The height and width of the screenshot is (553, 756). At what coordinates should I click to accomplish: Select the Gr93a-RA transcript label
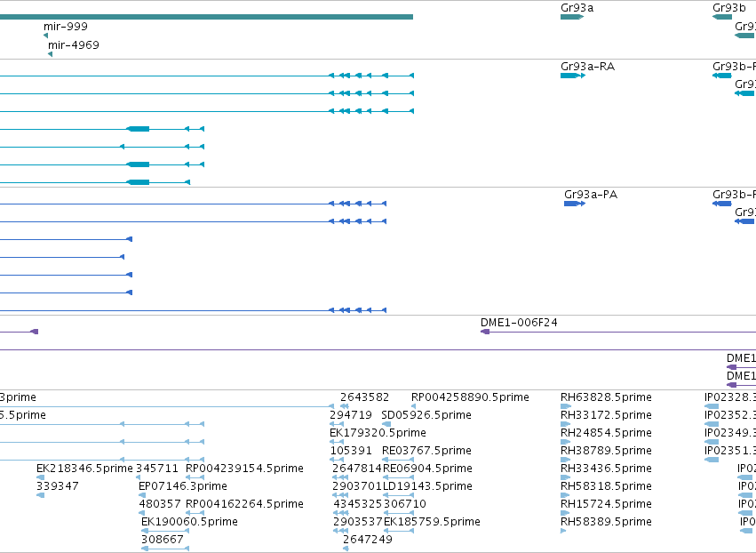coord(588,67)
